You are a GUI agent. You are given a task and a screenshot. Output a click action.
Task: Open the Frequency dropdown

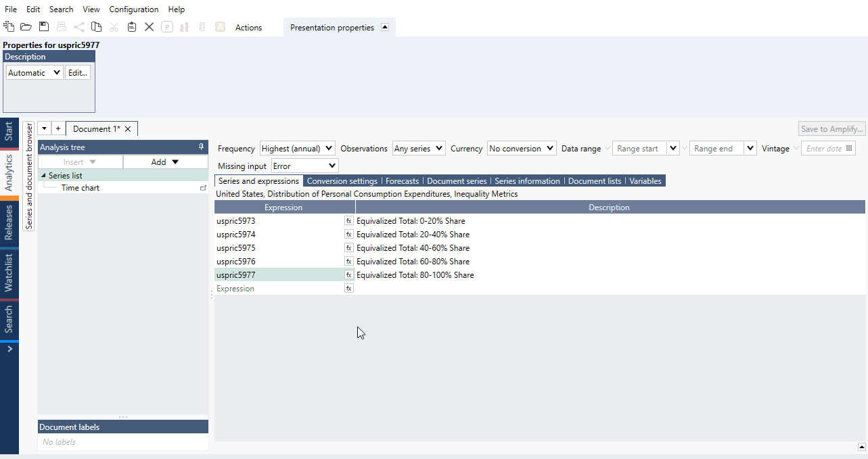[297, 149]
